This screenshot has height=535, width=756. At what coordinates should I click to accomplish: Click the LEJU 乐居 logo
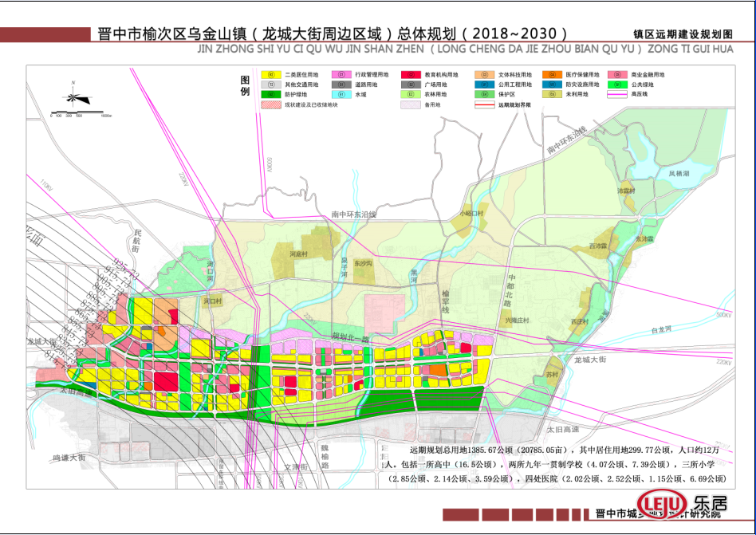tap(681, 504)
